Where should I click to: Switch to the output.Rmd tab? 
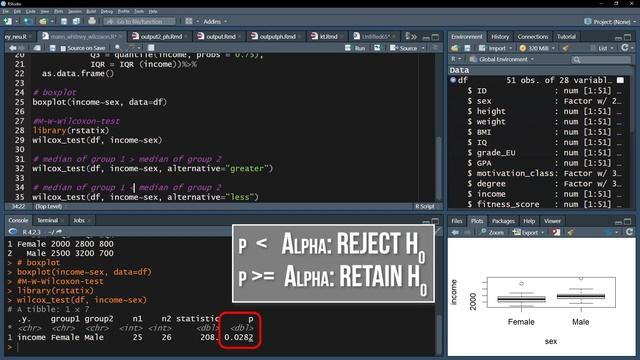(217, 37)
